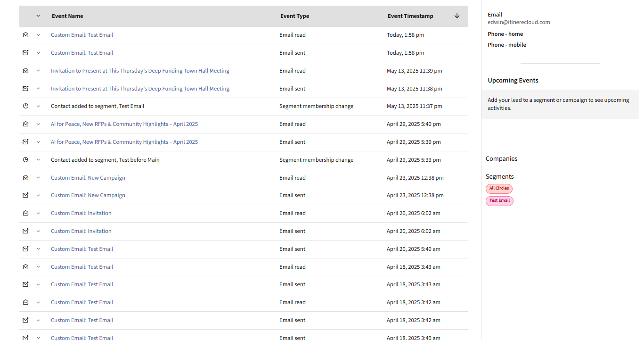Screen dimensions: 644x340
Task: Click the Event Timestamp column header
Action: pyautogui.click(x=410, y=16)
